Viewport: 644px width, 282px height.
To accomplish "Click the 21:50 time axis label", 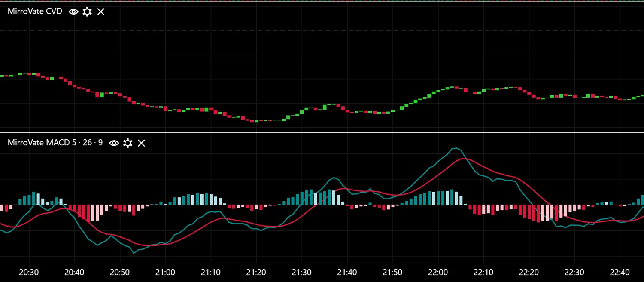I will click(392, 273).
